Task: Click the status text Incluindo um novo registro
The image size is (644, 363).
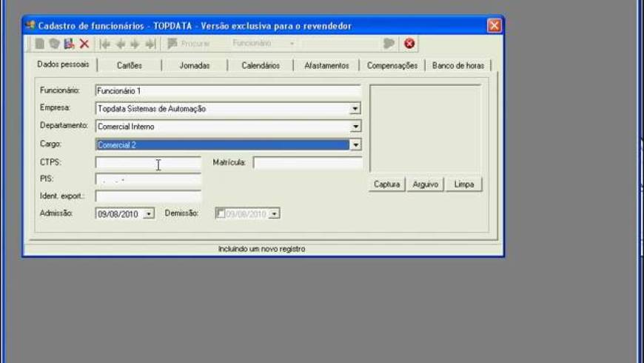Action: click(x=261, y=249)
